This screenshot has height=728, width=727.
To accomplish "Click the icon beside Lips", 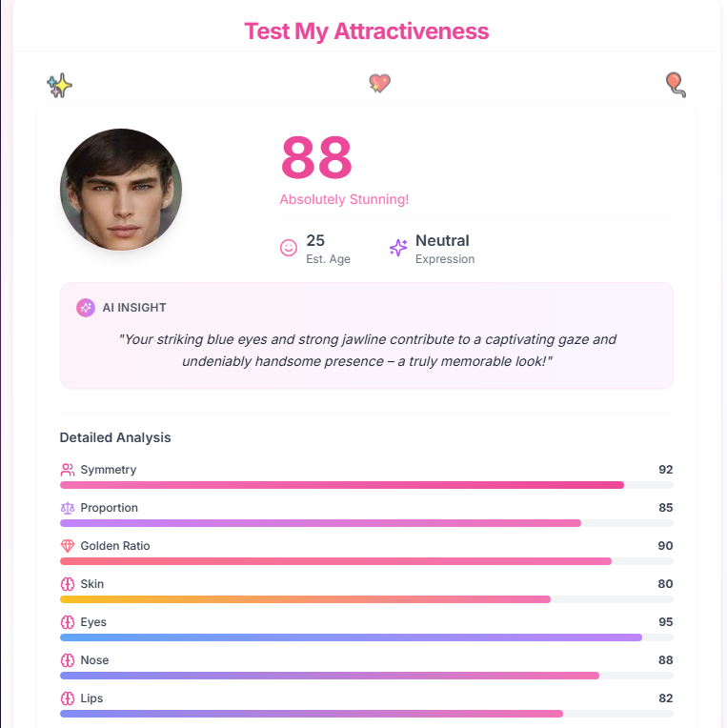I will [68, 698].
